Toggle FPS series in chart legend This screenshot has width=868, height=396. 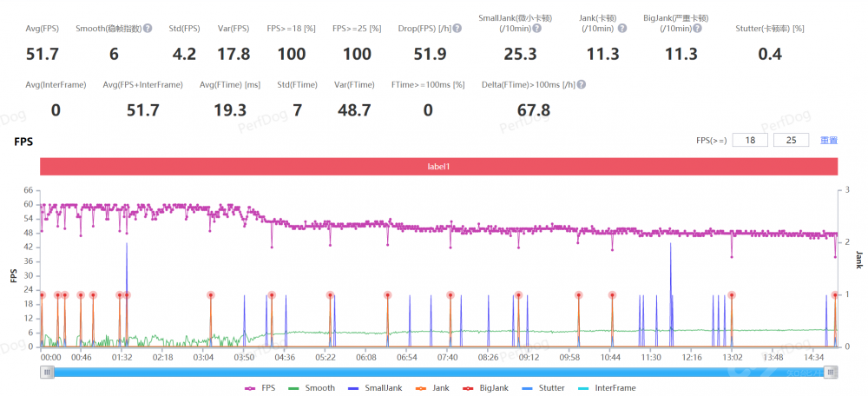[260, 388]
